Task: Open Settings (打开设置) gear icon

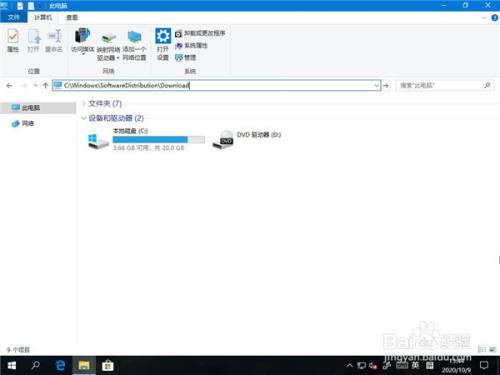Action: [163, 45]
